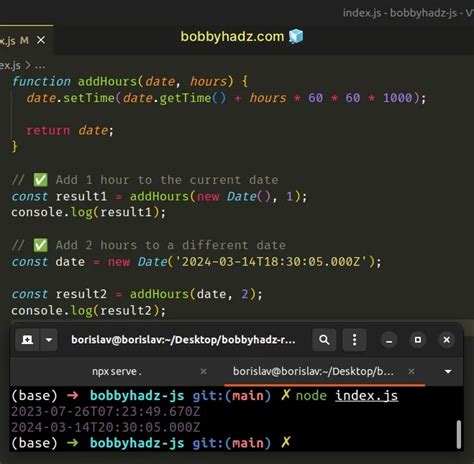This screenshot has height=464, width=474.
Task: Open terminal search magnifier icon
Action: click(324, 340)
